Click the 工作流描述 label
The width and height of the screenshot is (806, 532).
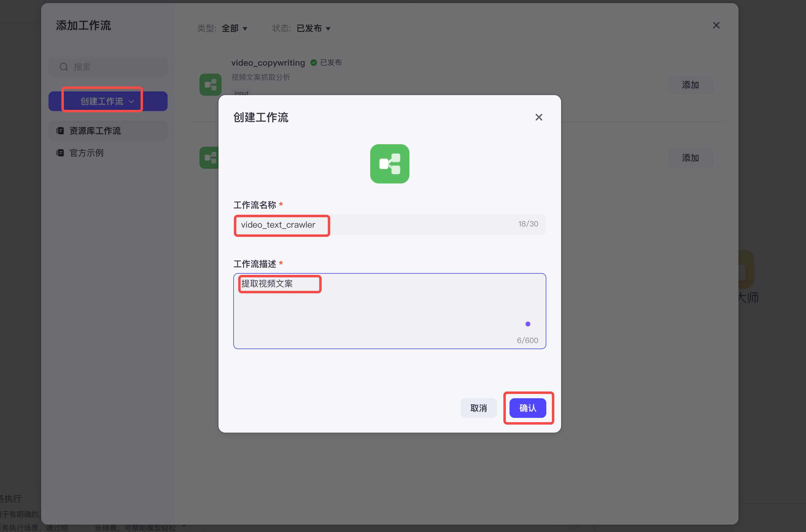[254, 264]
